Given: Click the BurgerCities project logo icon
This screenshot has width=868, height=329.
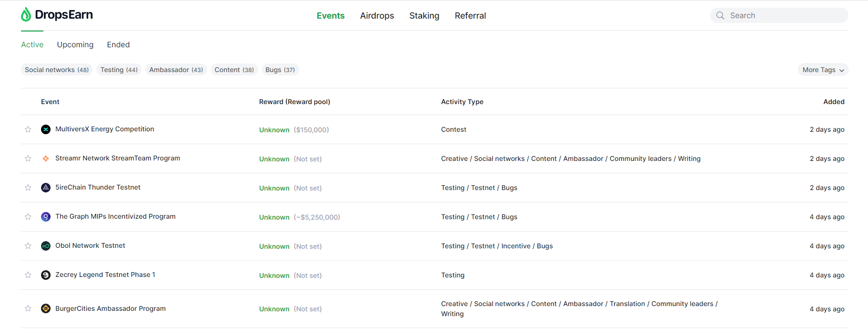Looking at the screenshot, I should tap(46, 308).
